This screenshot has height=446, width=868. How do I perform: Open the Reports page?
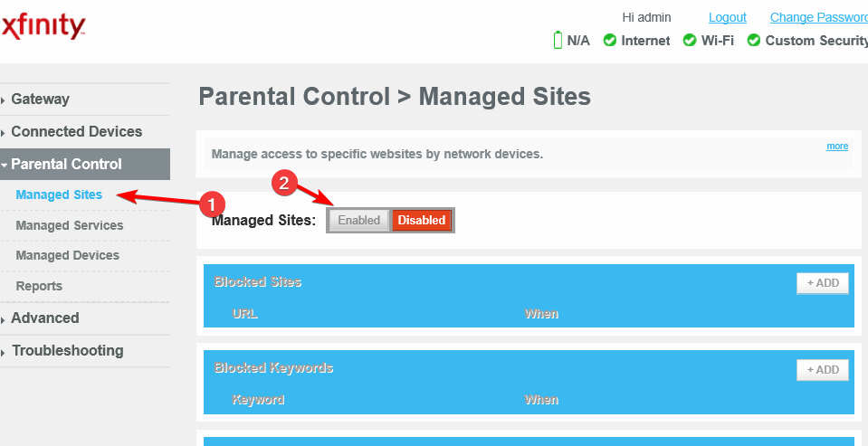(x=39, y=287)
